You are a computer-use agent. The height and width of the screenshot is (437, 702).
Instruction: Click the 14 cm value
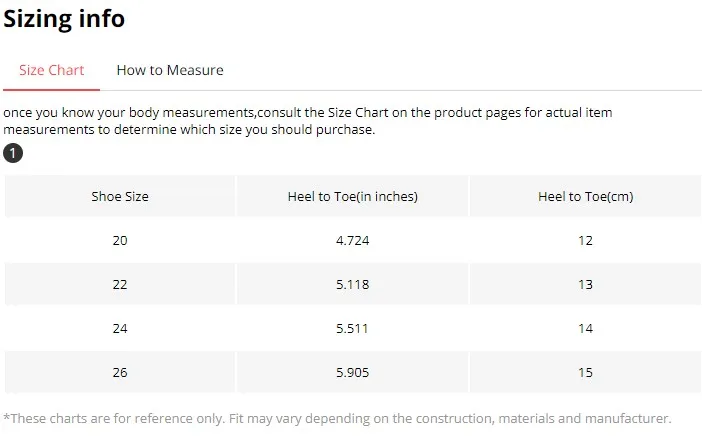coord(585,329)
